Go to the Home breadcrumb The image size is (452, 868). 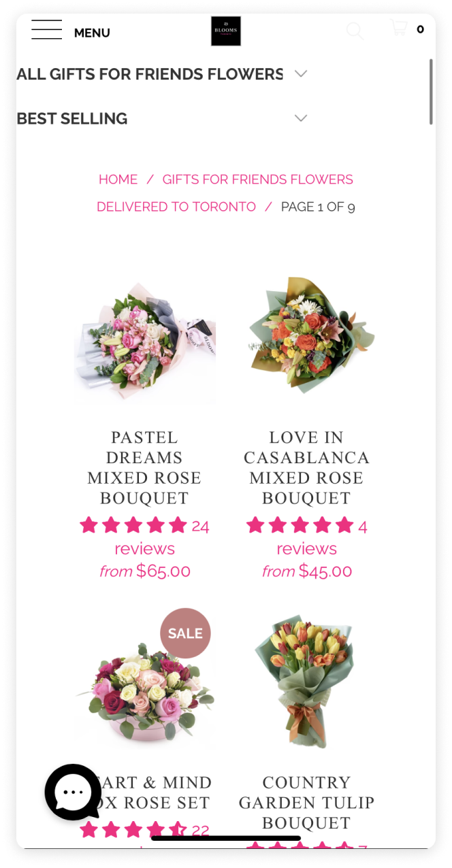click(118, 180)
